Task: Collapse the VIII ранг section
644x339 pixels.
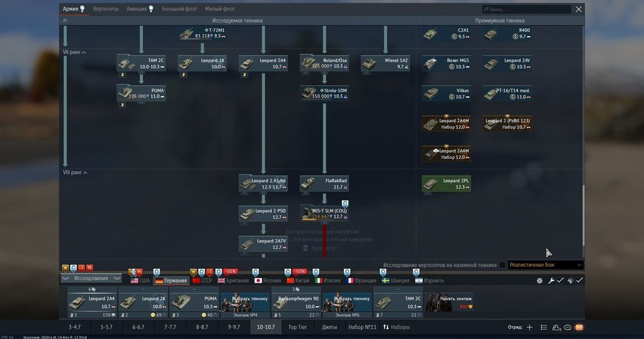Action: pos(75,172)
